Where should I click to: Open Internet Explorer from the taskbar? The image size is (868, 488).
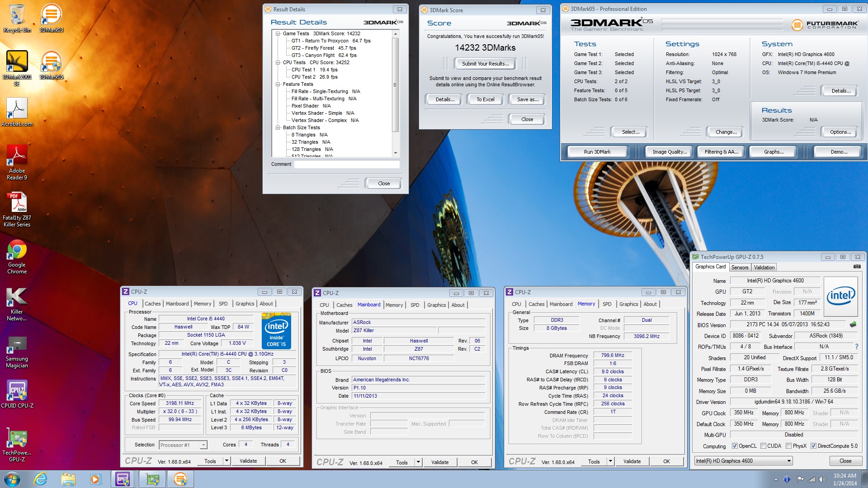click(41, 479)
